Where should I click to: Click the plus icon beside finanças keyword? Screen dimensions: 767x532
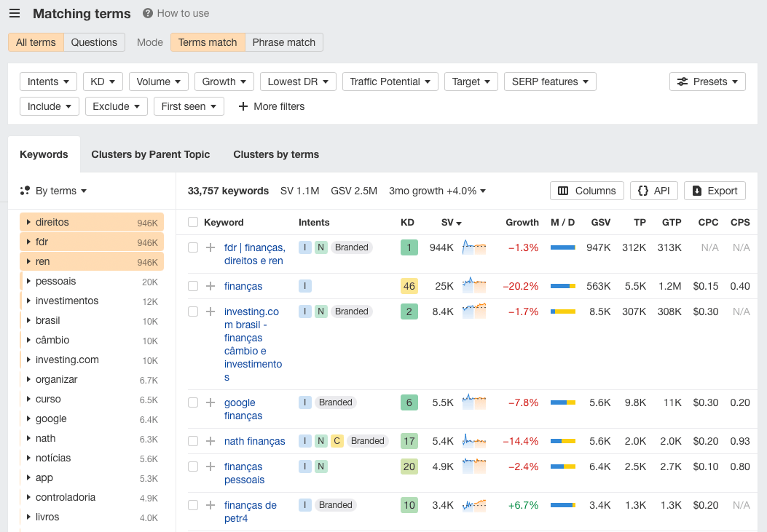[211, 286]
